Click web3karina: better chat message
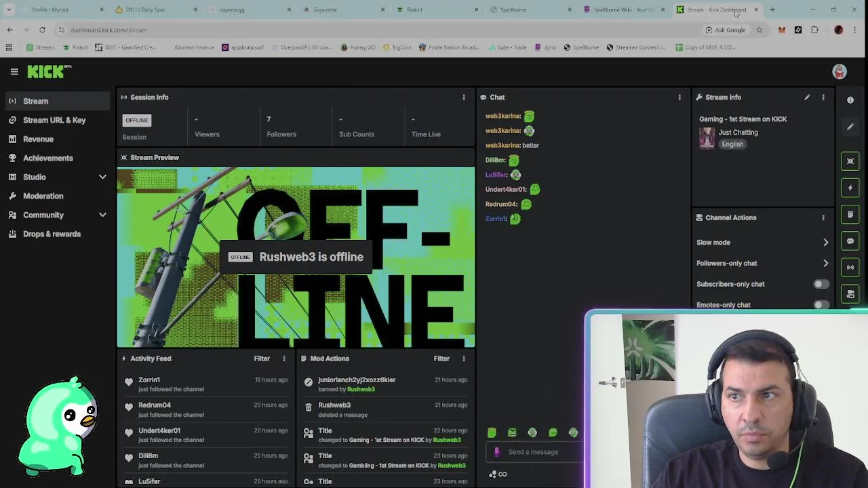Image resolution: width=868 pixels, height=488 pixels. (x=512, y=145)
